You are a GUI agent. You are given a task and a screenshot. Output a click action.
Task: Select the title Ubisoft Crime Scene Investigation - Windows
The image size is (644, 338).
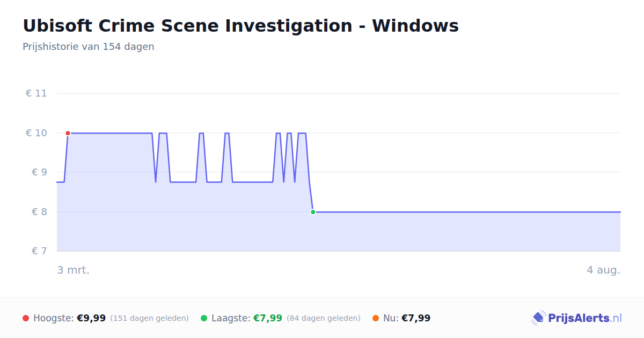tap(240, 26)
